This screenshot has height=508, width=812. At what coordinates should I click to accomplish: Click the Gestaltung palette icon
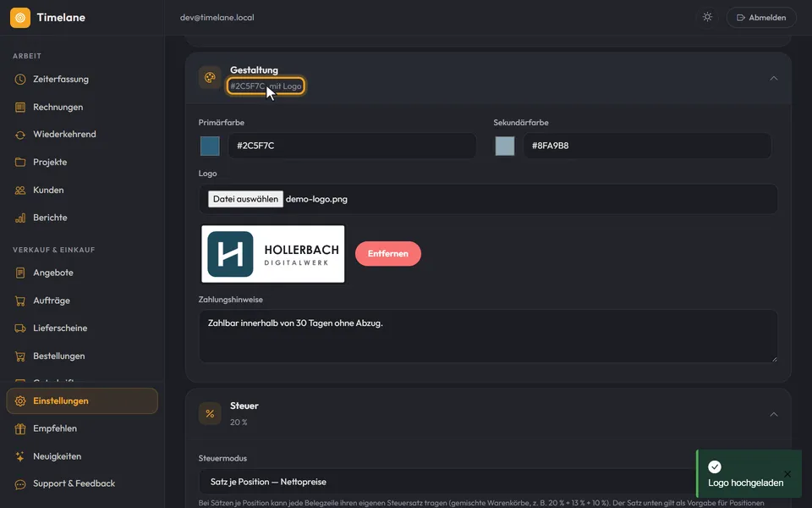(210, 78)
